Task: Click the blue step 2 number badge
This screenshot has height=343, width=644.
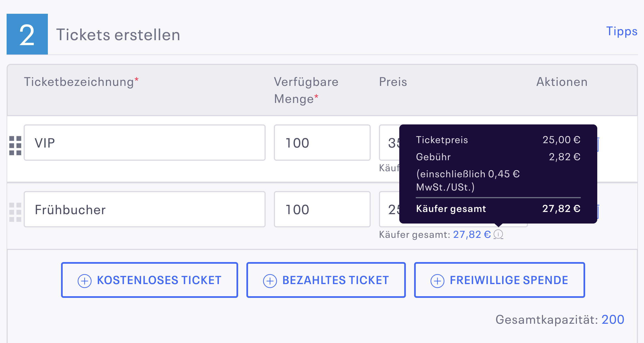Action: pos(27,34)
